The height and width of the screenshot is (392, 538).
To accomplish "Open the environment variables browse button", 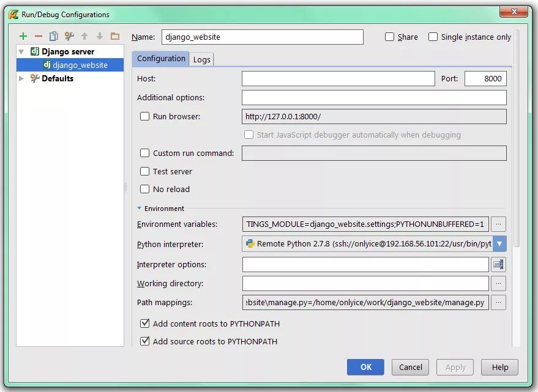I will (x=498, y=224).
